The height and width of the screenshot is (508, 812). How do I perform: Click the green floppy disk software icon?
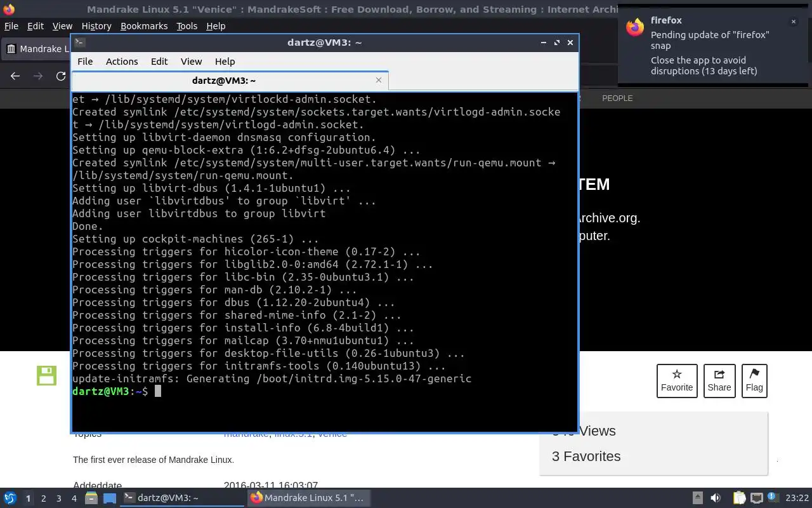point(46,375)
